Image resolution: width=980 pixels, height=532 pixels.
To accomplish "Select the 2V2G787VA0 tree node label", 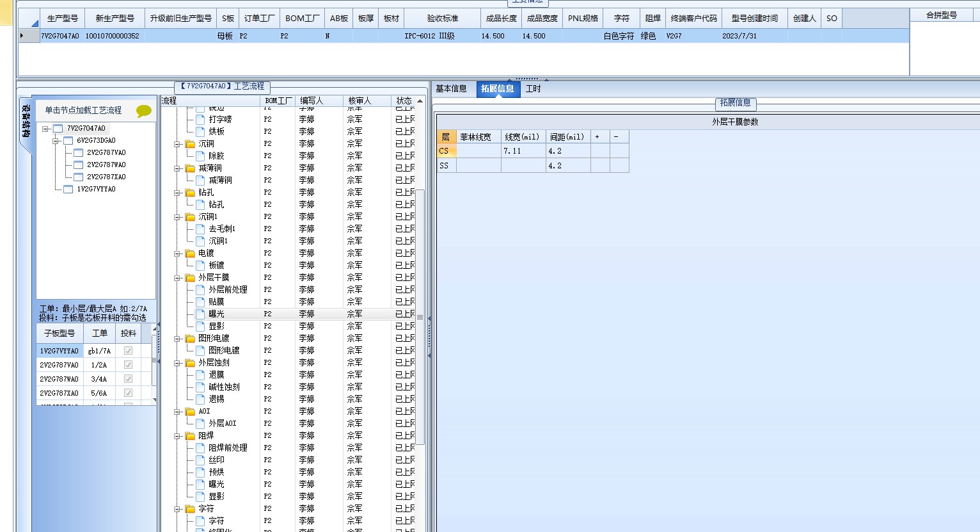I will pyautogui.click(x=106, y=153).
